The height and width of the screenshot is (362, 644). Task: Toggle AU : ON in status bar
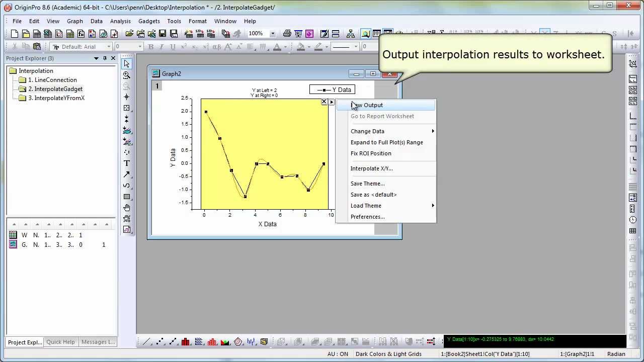(338, 354)
